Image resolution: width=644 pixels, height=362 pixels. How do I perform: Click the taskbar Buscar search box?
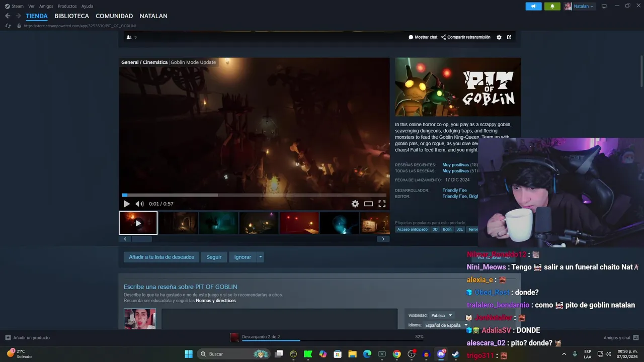click(234, 354)
